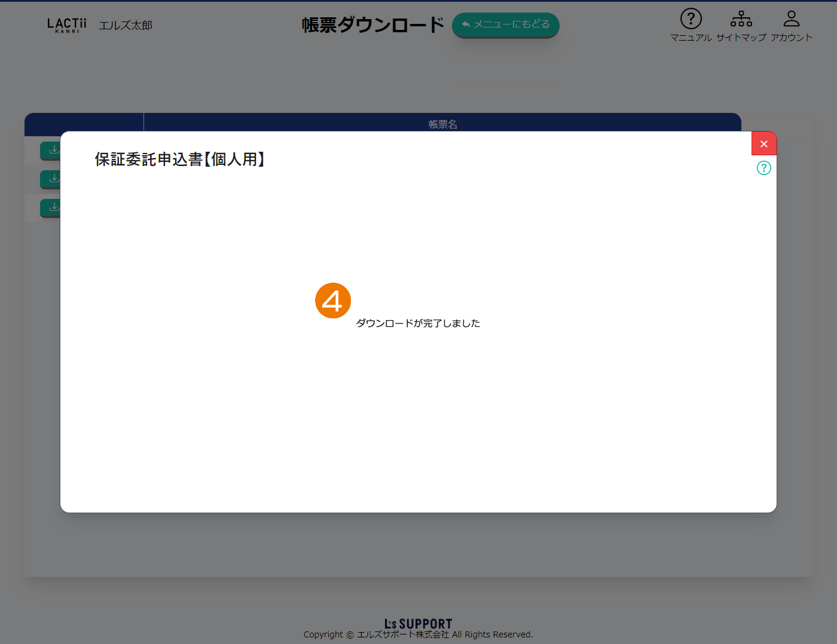The image size is (837, 644).
Task: Click the orange number 4 step marker
Action: (332, 300)
